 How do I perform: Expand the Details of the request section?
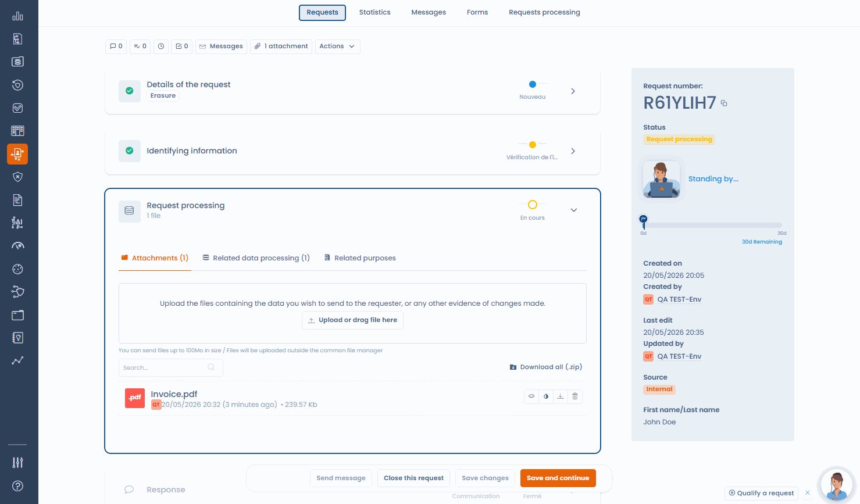573,91
